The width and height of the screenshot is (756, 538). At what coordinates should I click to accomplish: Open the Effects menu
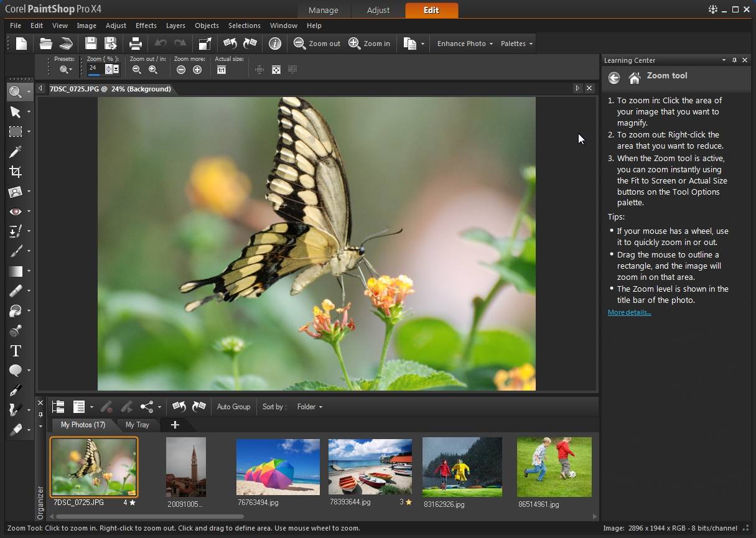(x=146, y=26)
